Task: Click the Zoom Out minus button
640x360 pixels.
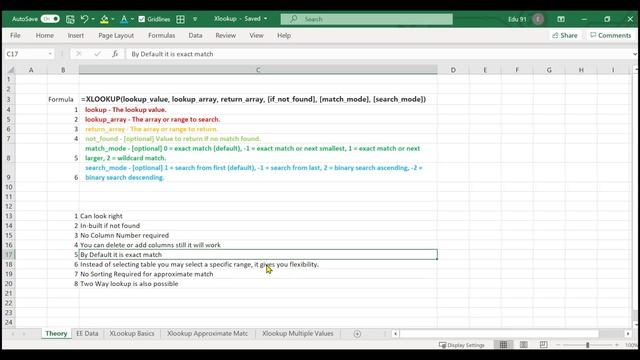Action: coord(558,345)
